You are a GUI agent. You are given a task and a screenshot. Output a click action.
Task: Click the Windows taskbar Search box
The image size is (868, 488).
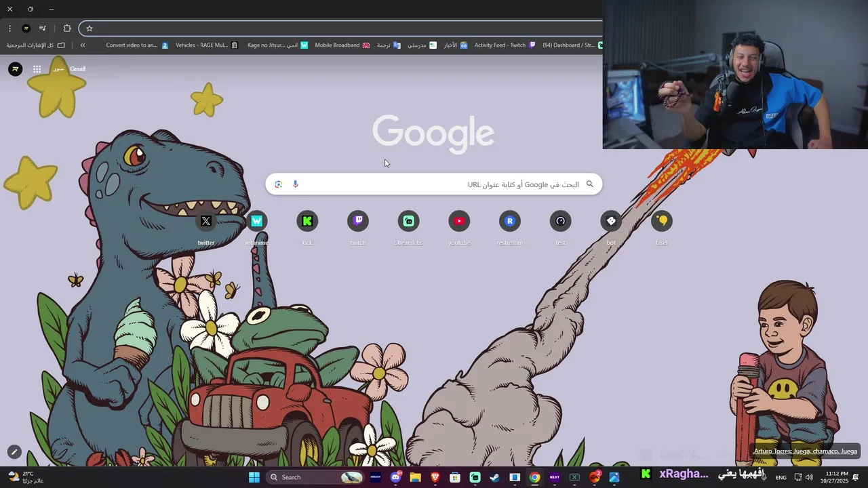pos(314,477)
